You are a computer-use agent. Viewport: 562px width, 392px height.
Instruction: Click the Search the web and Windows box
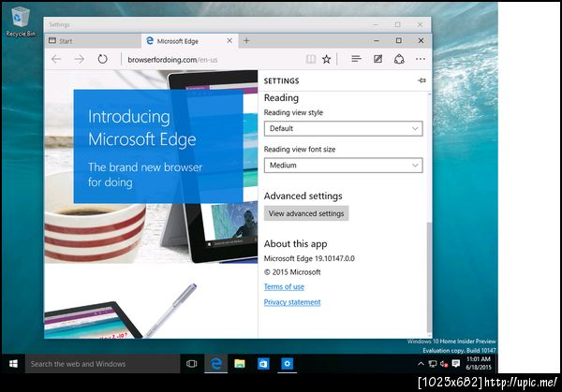(102, 364)
